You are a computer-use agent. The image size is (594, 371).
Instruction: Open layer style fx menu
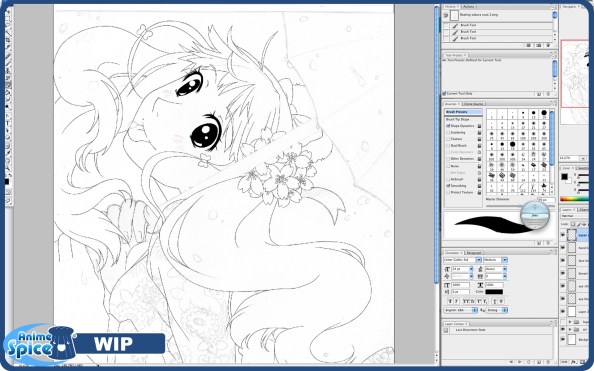573,362
